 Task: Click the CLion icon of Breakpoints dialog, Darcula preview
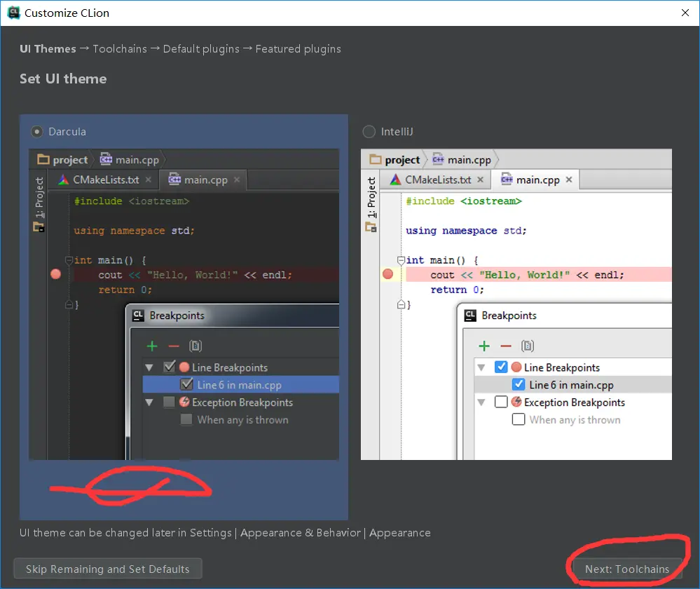[138, 316]
